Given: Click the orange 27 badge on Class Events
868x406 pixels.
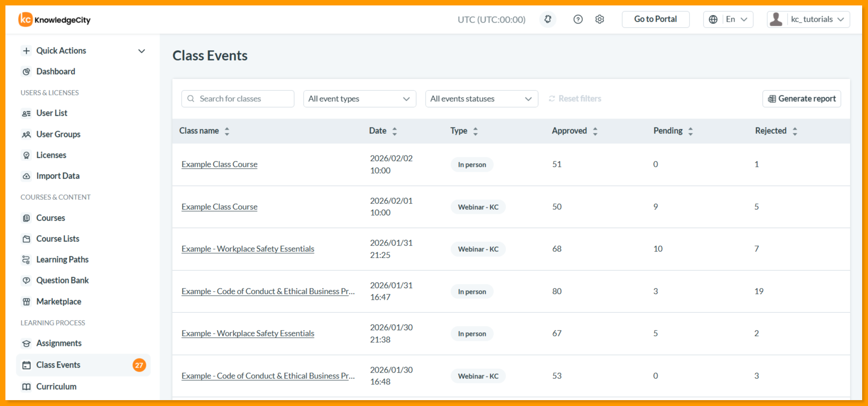Looking at the screenshot, I should pyautogui.click(x=139, y=365).
